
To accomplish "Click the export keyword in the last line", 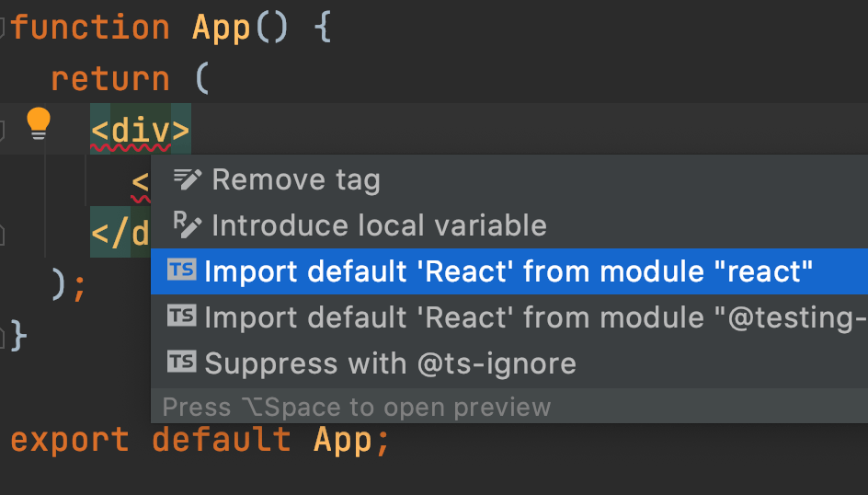I will (x=70, y=440).
